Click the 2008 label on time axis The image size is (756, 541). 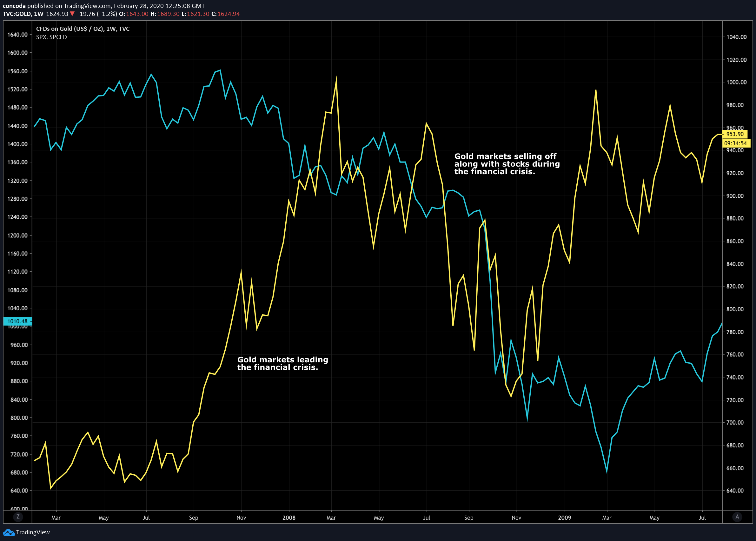click(288, 518)
